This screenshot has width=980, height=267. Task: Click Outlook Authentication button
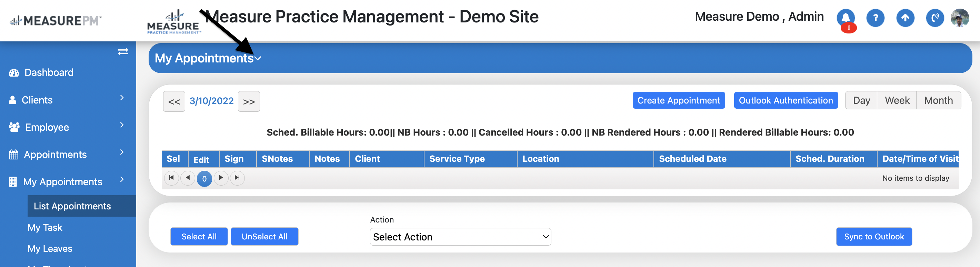786,100
